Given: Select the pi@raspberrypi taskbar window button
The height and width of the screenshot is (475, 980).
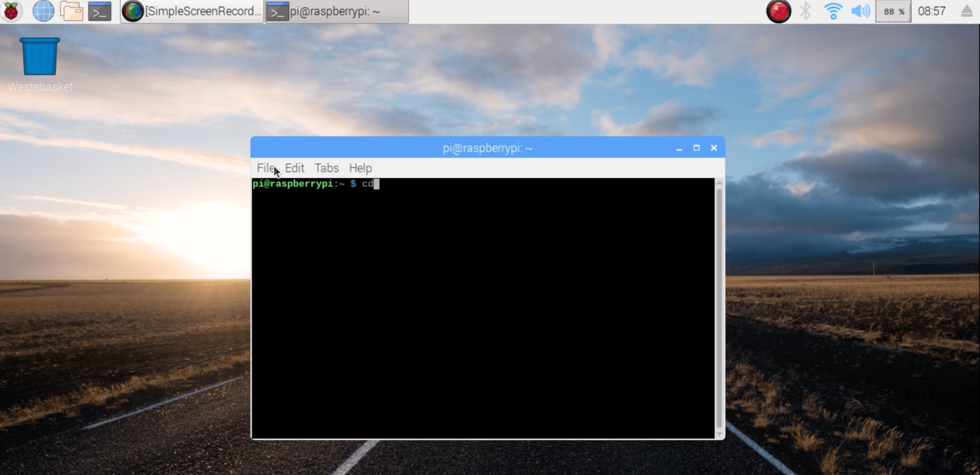Looking at the screenshot, I should click(x=337, y=11).
